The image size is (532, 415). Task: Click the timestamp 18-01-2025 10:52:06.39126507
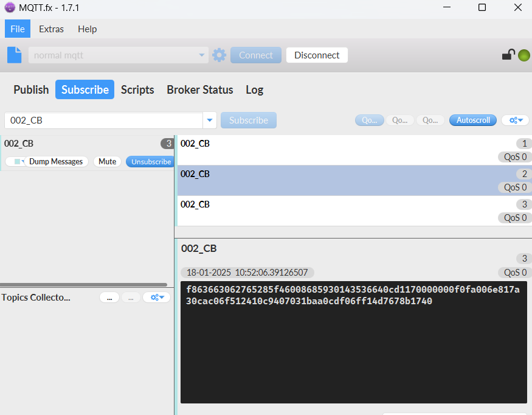coord(247,273)
